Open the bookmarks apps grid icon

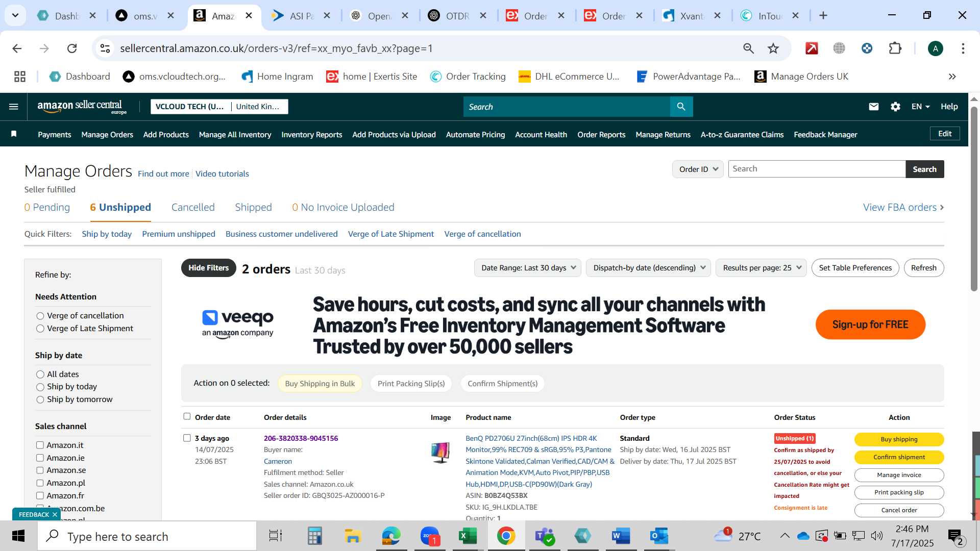coord(20,77)
